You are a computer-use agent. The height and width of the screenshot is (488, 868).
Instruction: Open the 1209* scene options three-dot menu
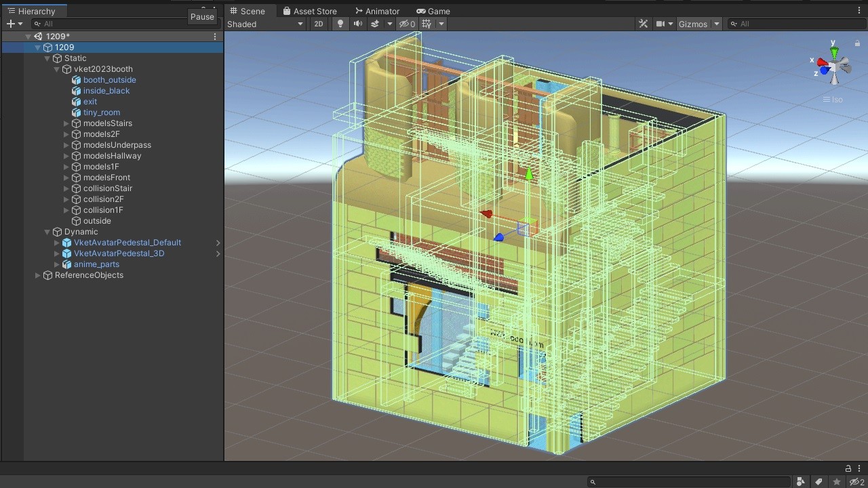(215, 37)
